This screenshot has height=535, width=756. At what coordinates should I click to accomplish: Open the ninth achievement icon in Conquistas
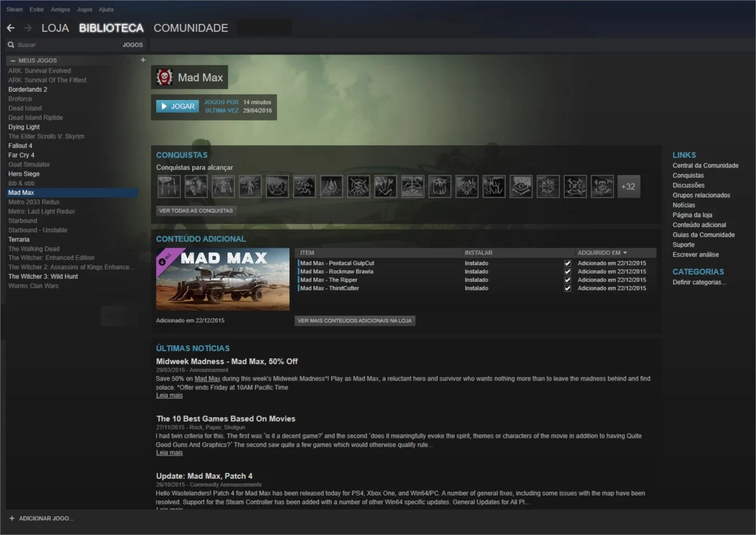pos(386,186)
